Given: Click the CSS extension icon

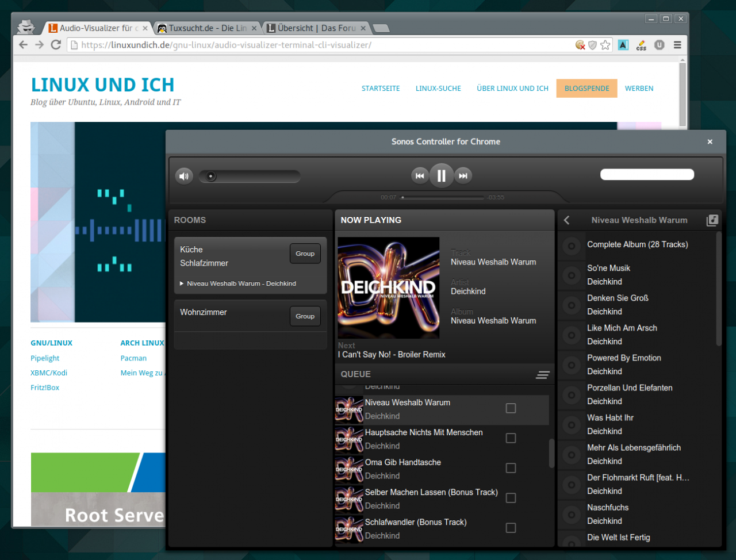Looking at the screenshot, I should [641, 45].
